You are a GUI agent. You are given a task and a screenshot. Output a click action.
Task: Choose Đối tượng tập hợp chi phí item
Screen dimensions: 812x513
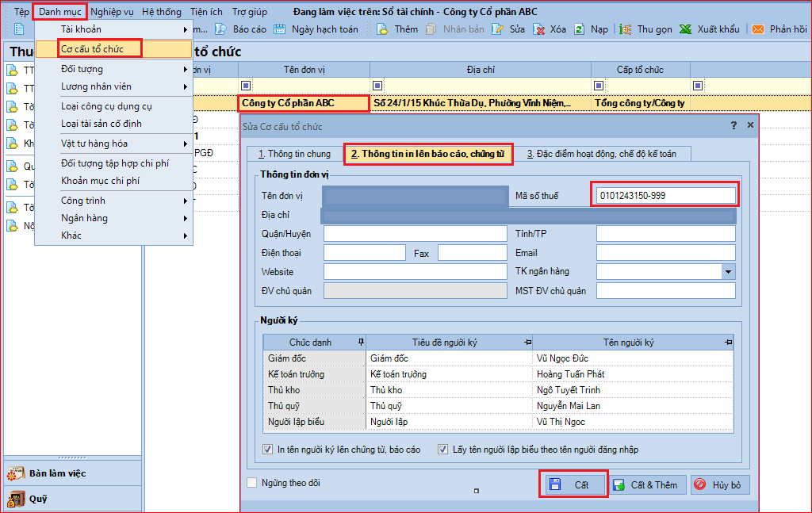click(115, 163)
